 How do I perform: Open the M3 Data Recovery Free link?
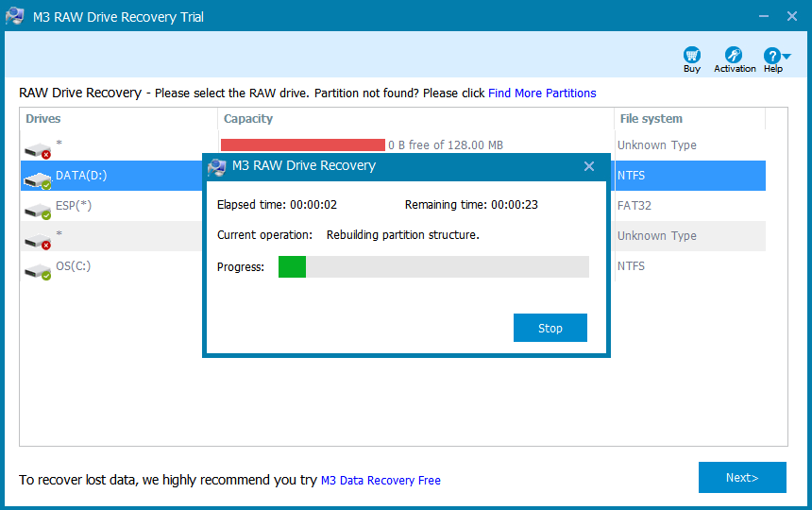coord(381,480)
